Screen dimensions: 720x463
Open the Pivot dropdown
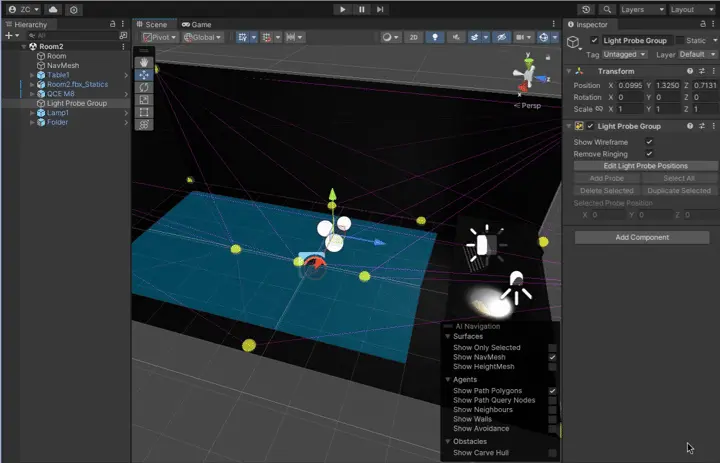tap(159, 37)
